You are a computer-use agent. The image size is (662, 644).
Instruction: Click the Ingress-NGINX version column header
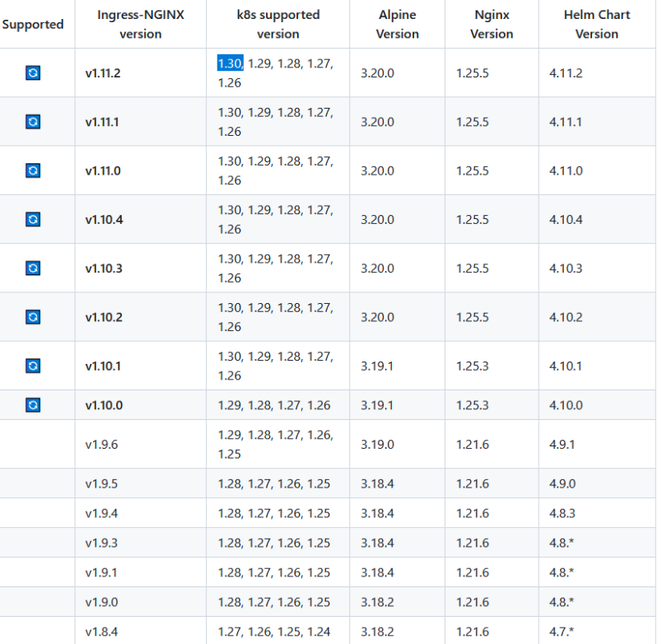[x=141, y=24]
